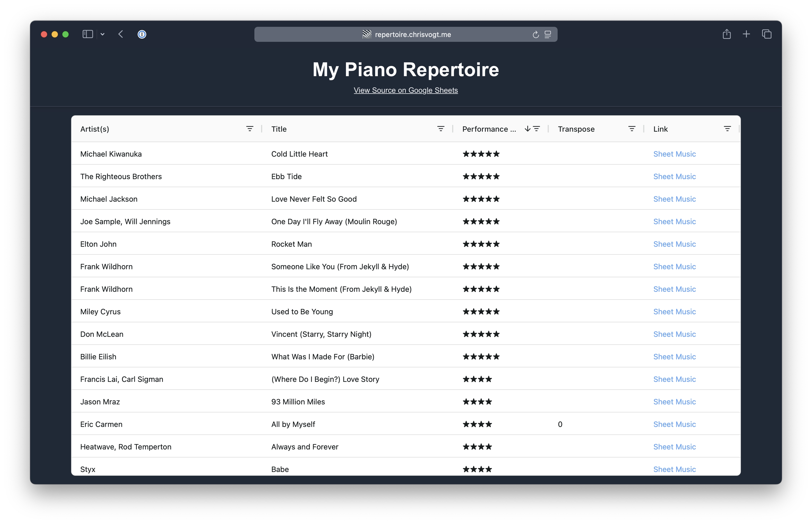Open Sheet Music for Rocket Man

pos(674,244)
